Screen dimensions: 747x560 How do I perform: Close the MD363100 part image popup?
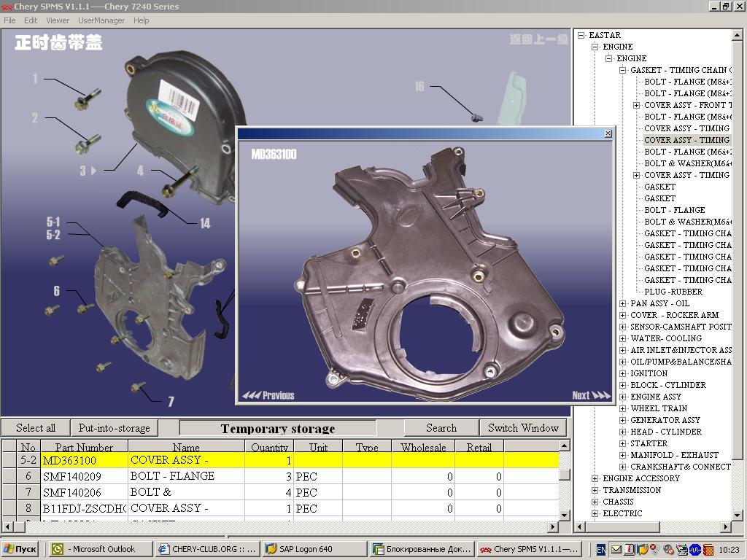(608, 134)
